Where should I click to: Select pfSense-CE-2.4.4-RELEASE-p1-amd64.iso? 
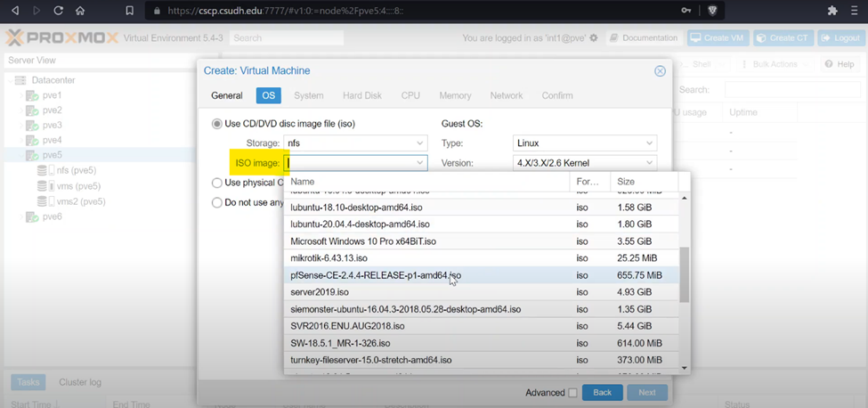[482, 275]
